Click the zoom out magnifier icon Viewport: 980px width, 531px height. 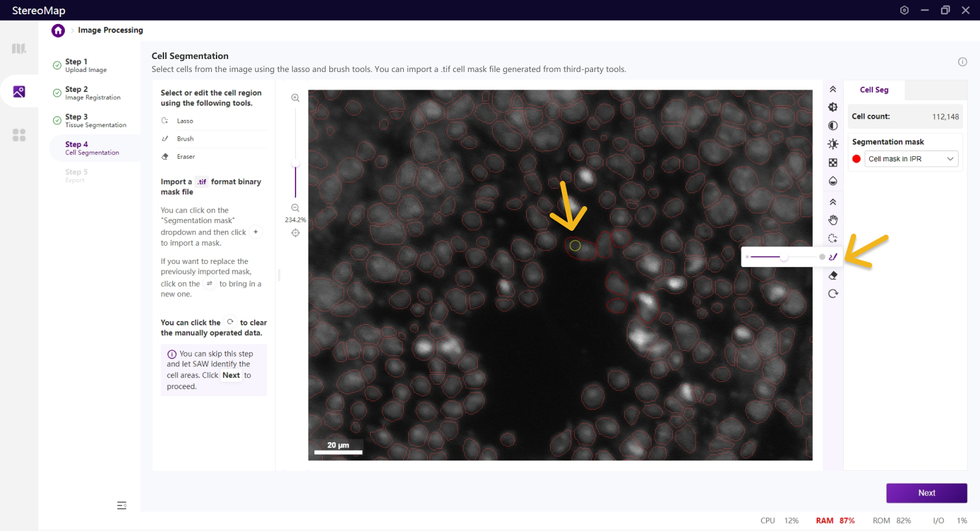pos(296,208)
